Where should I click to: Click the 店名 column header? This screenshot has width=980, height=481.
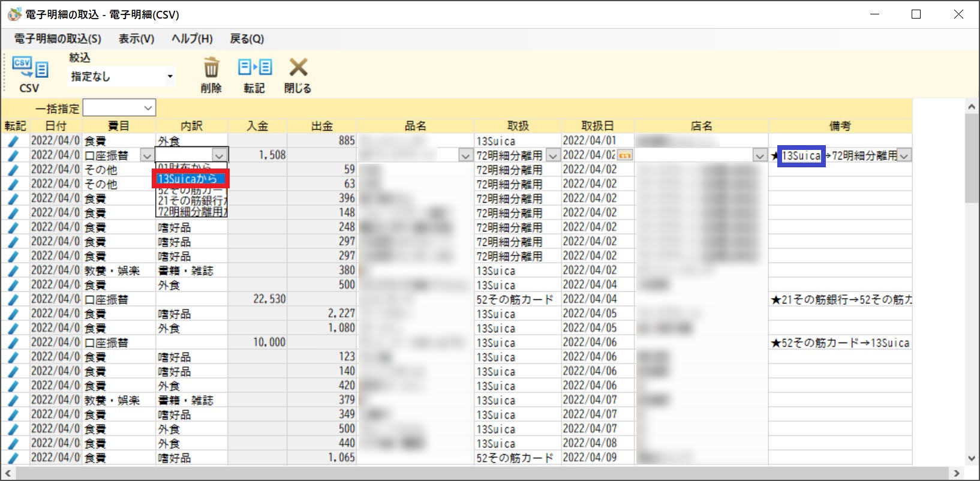(701, 126)
